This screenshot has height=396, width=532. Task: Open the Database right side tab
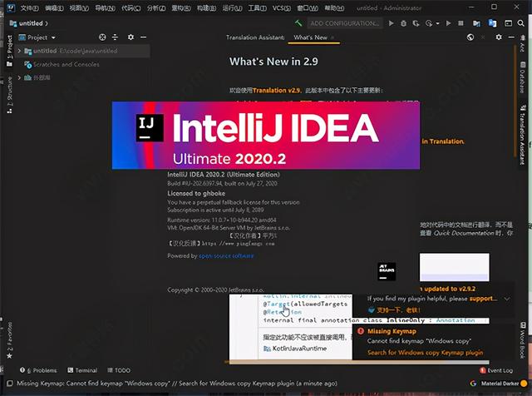click(523, 77)
